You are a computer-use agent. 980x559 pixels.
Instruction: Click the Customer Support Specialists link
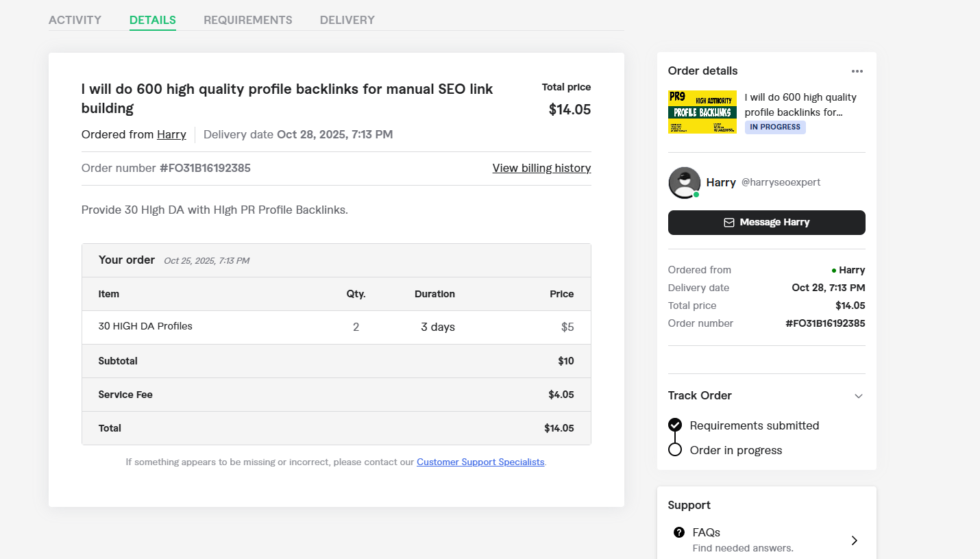(480, 462)
